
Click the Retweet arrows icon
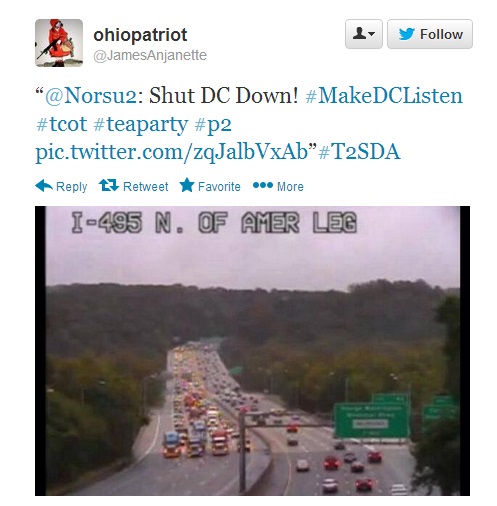(x=109, y=185)
